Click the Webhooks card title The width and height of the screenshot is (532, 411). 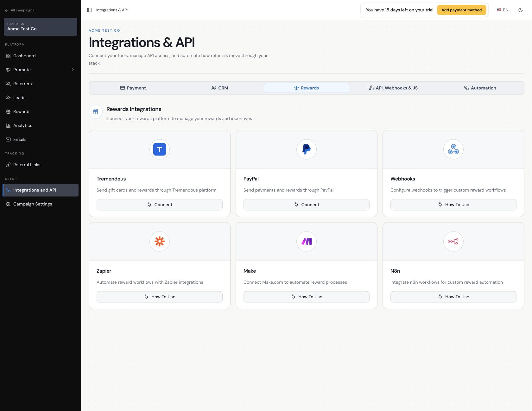[403, 179]
